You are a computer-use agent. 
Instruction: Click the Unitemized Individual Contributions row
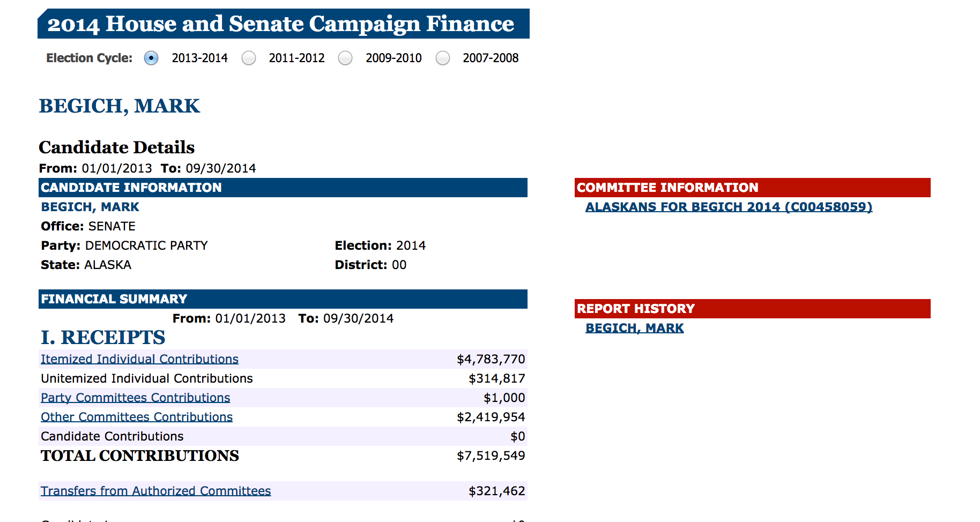(x=283, y=378)
